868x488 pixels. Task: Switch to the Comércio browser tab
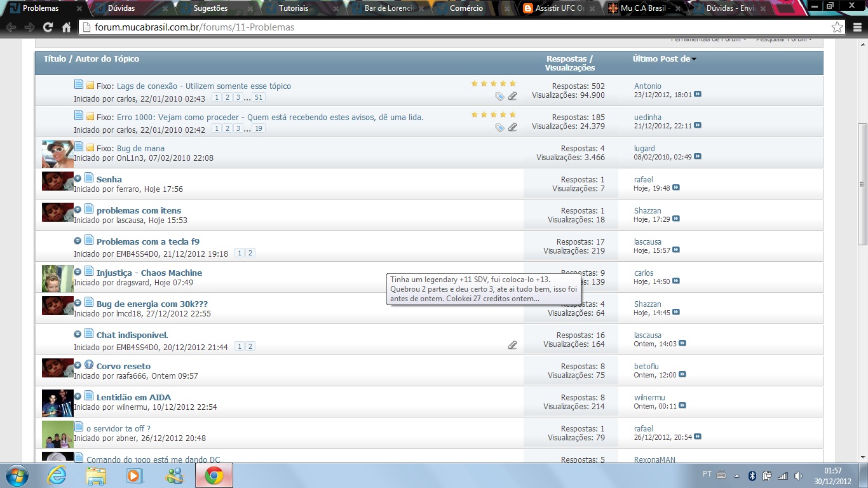[466, 8]
